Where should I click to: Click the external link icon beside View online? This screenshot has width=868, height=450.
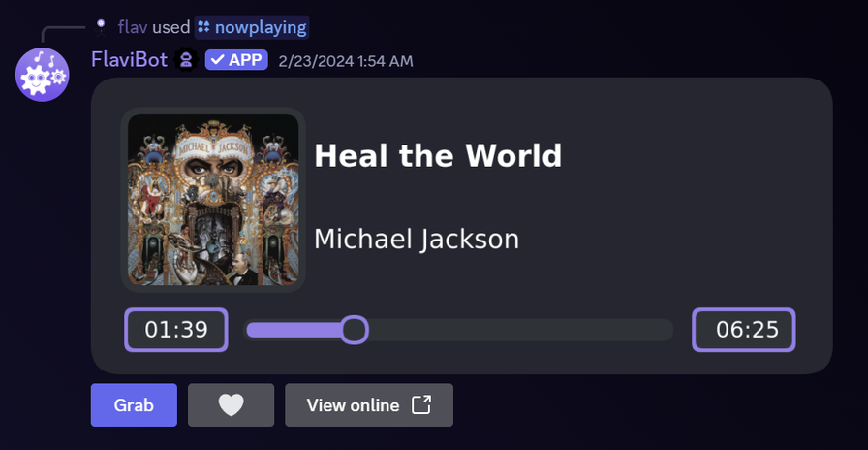421,405
